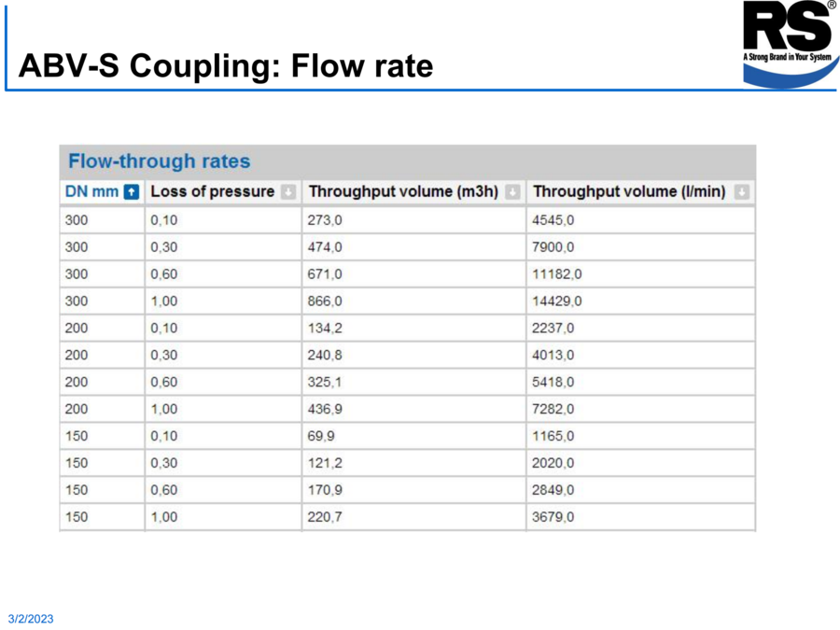
Task: Select the cell with value 134,2
Action: point(413,328)
